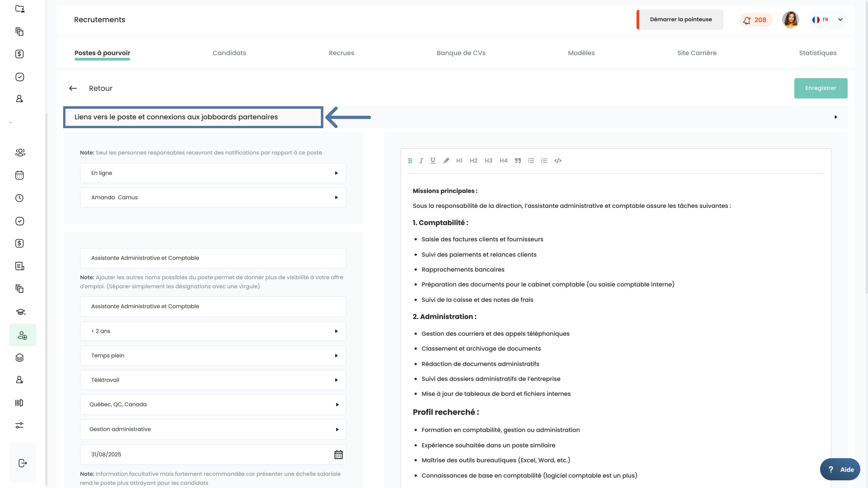This screenshot has width=868, height=488.
Task: Click the logout icon in the sidebar
Action: [x=22, y=463]
